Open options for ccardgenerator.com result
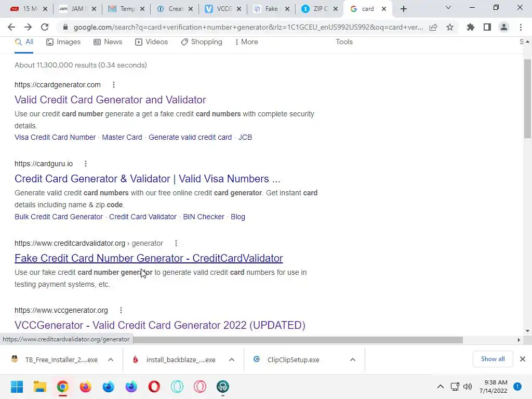 [x=114, y=85]
